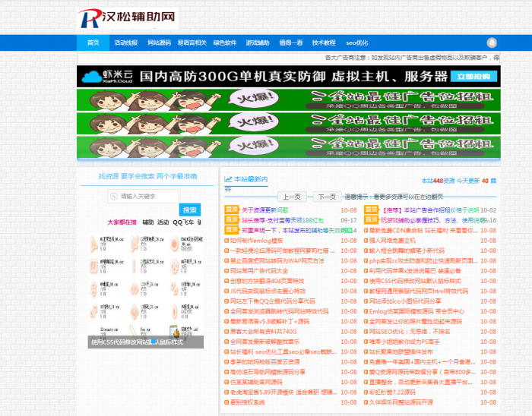Select the seo优化 navigation item
532x416 pixels.
click(356, 43)
